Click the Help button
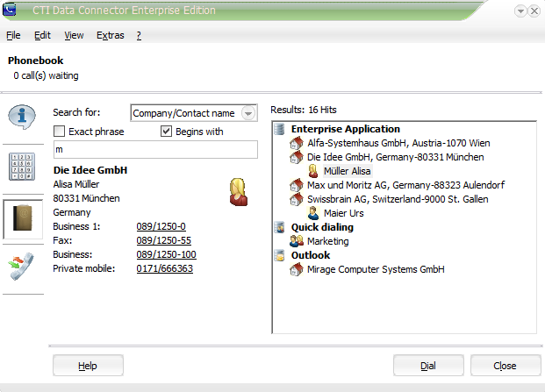This screenshot has width=545, height=392. coord(88,365)
